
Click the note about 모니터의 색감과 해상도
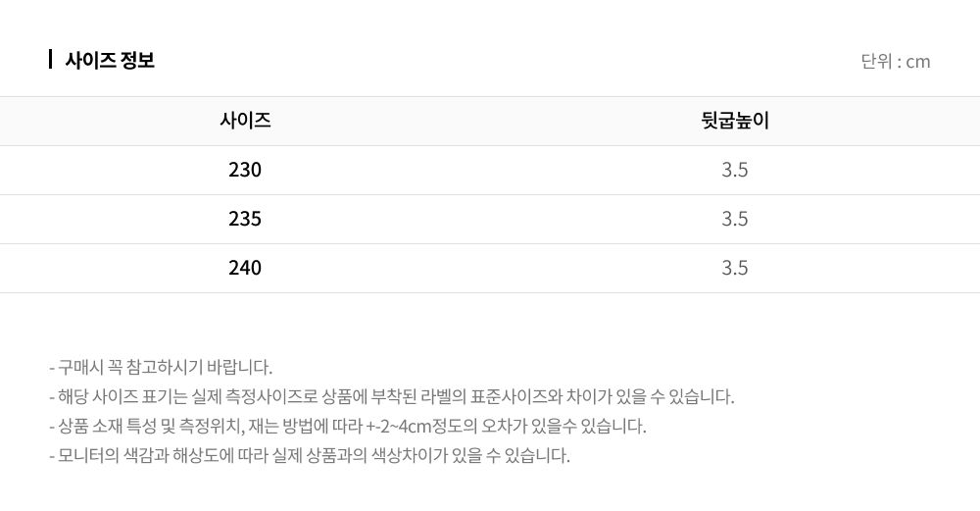click(x=310, y=455)
